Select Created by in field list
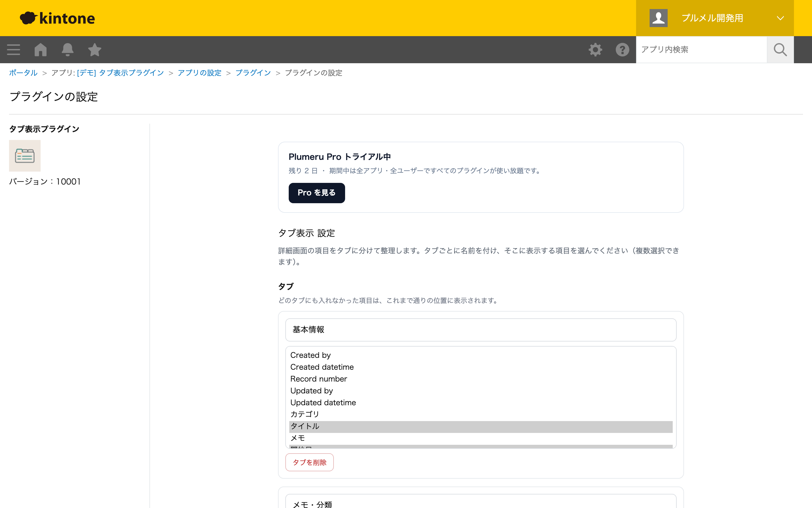The image size is (812, 508). (481, 355)
